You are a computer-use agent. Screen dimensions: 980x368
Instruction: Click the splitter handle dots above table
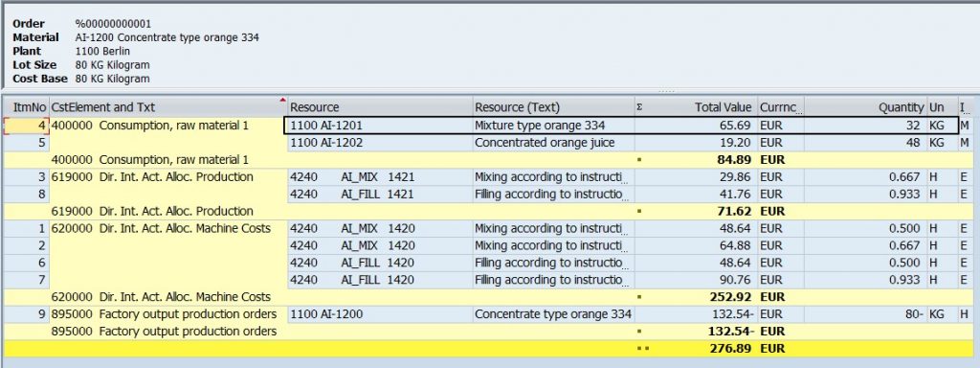click(x=666, y=91)
